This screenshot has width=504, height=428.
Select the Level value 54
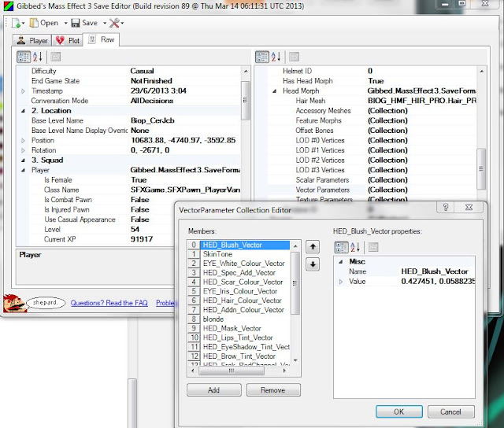coord(135,230)
